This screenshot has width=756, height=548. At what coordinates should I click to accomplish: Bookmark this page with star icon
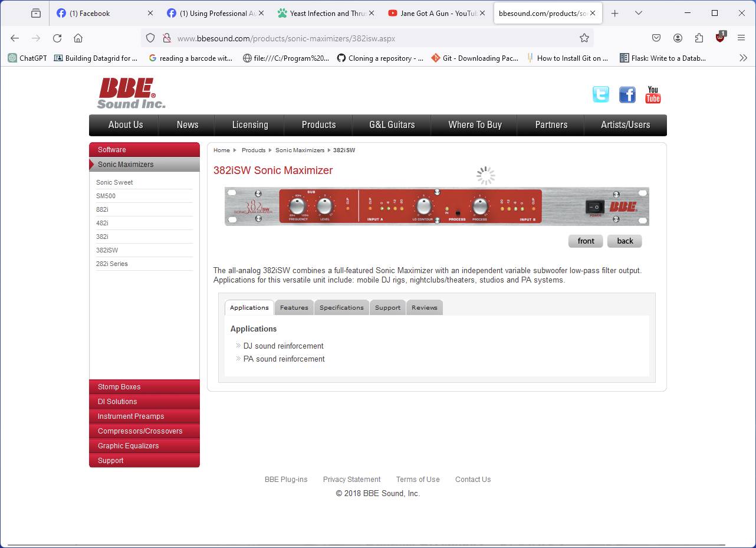584,38
